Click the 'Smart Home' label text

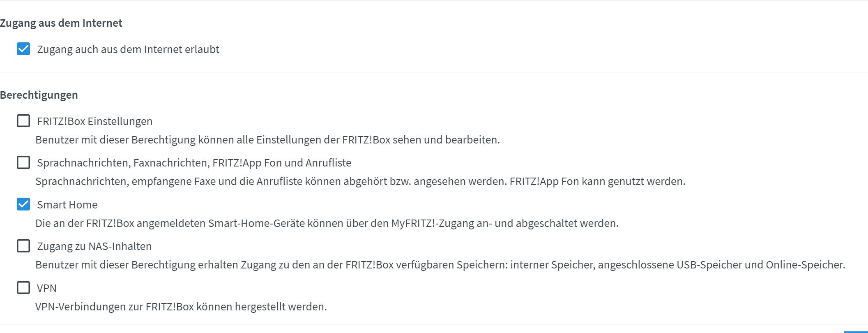click(67, 205)
